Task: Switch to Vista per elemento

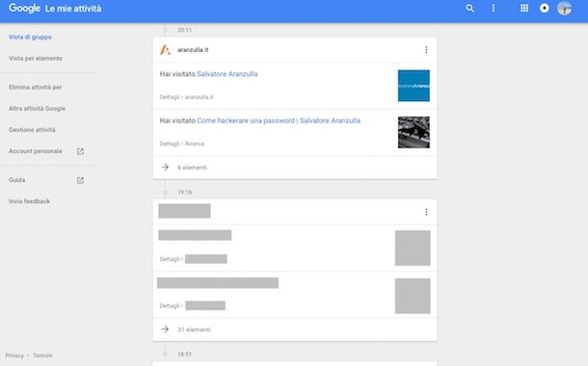Action: click(x=36, y=58)
